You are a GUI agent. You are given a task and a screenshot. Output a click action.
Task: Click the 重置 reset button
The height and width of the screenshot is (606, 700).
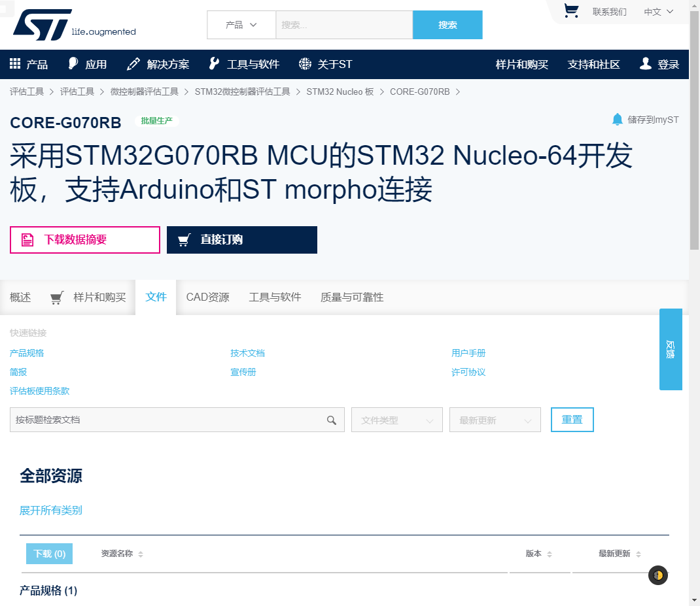[x=572, y=420]
